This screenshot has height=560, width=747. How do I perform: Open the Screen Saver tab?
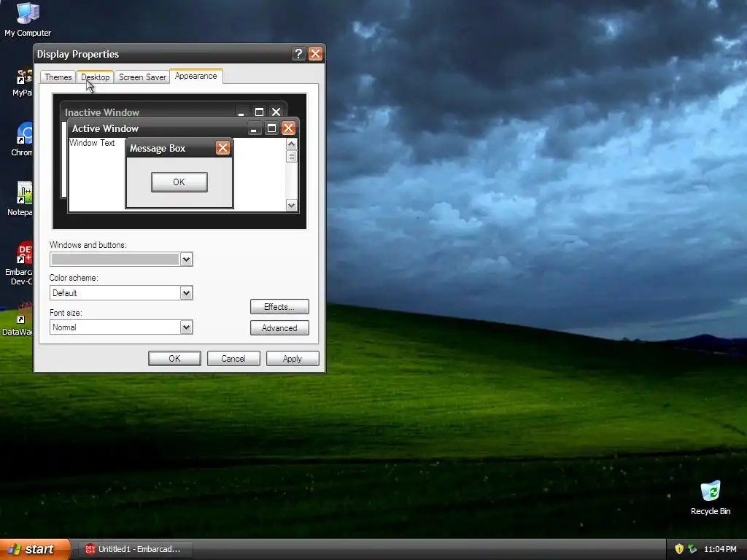point(142,77)
